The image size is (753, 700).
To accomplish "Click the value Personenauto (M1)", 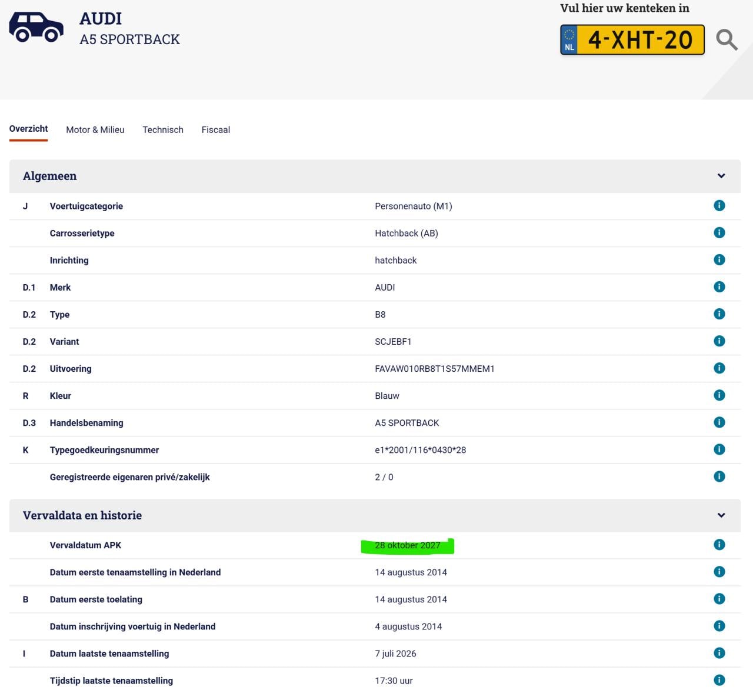I will [414, 206].
